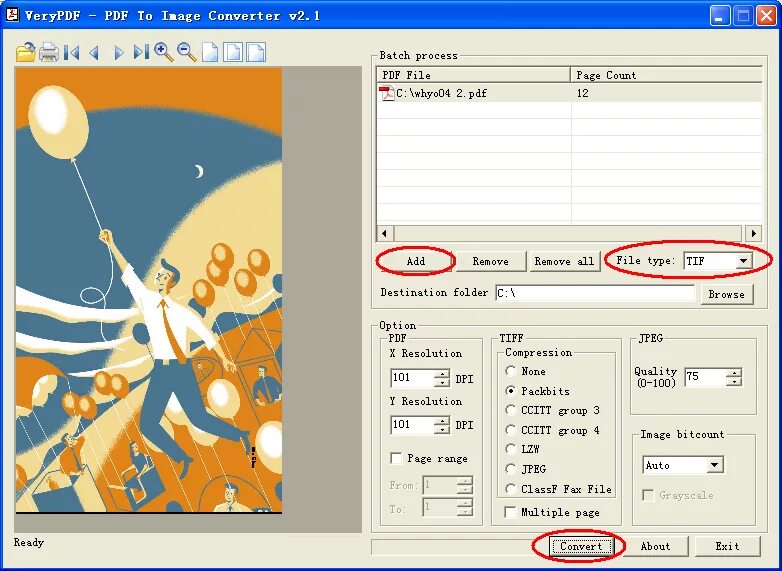The width and height of the screenshot is (782, 571).
Task: Choose CCITT group 4 compression
Action: pos(510,430)
